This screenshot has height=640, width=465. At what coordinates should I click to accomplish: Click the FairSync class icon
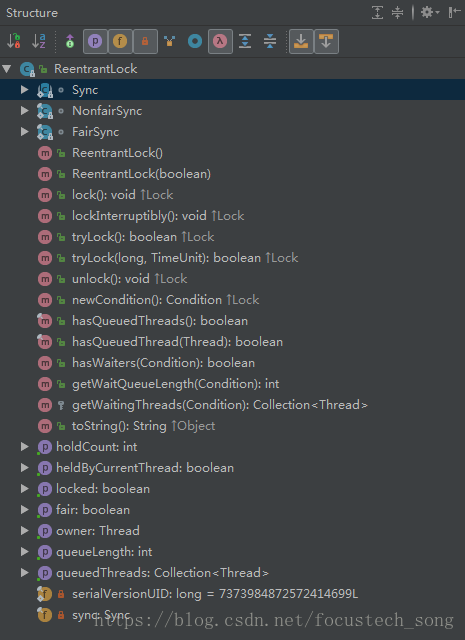click(45, 132)
